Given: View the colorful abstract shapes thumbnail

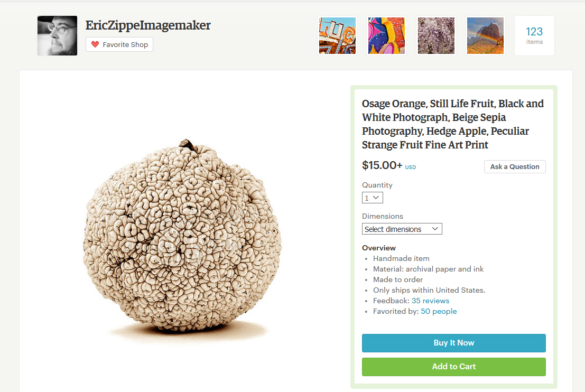Looking at the screenshot, I should click(x=386, y=36).
